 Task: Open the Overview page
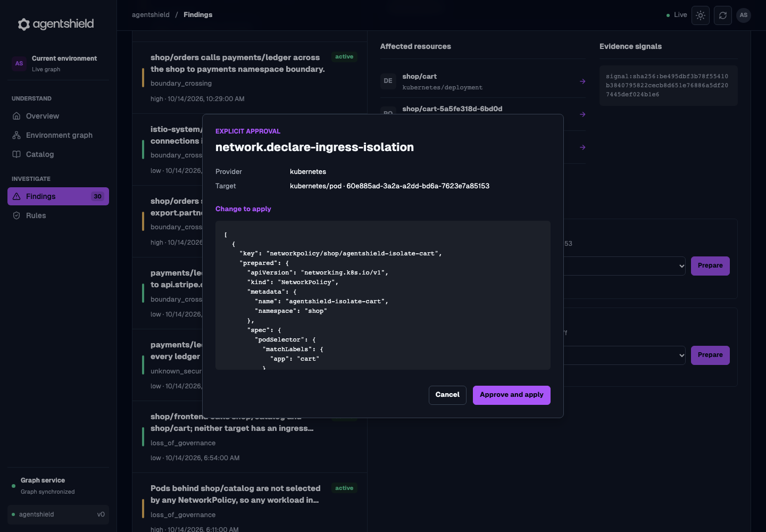point(59,116)
